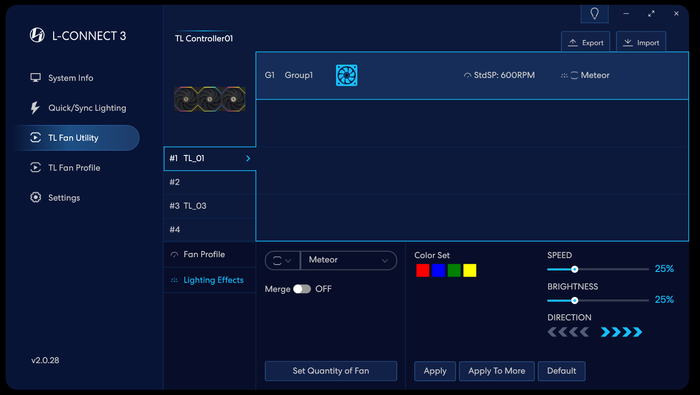Viewport: 700px width, 395px height.
Task: Set direction to right arrows
Action: [x=621, y=332]
